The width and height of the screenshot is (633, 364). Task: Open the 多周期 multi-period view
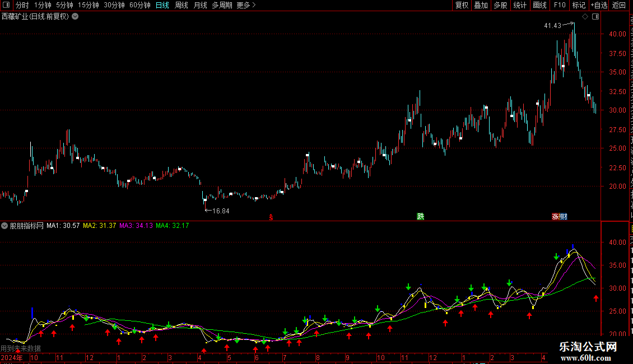222,5
